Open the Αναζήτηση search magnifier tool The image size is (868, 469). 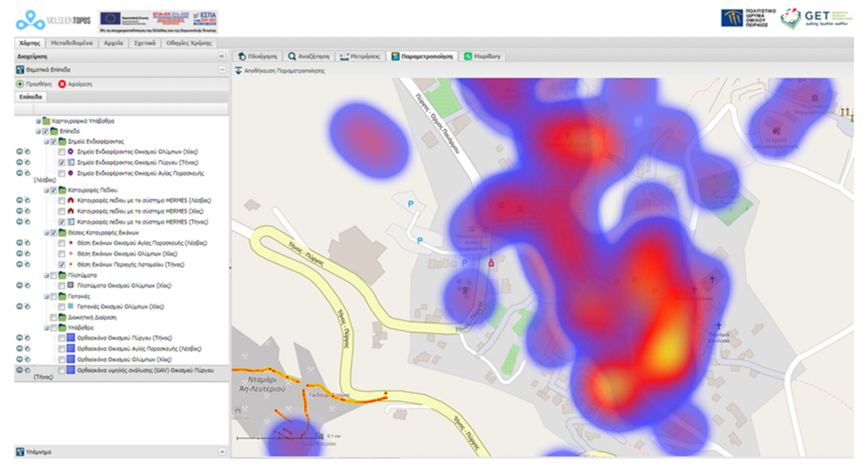pyautogui.click(x=292, y=57)
